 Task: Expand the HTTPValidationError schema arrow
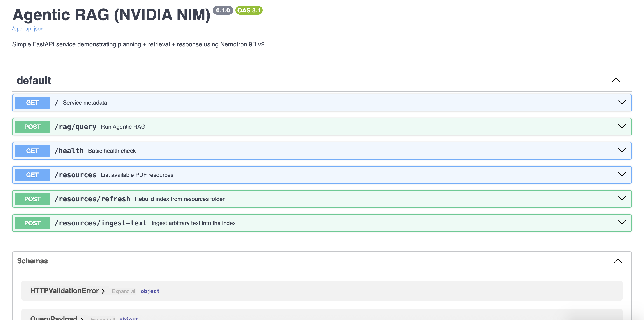103,291
